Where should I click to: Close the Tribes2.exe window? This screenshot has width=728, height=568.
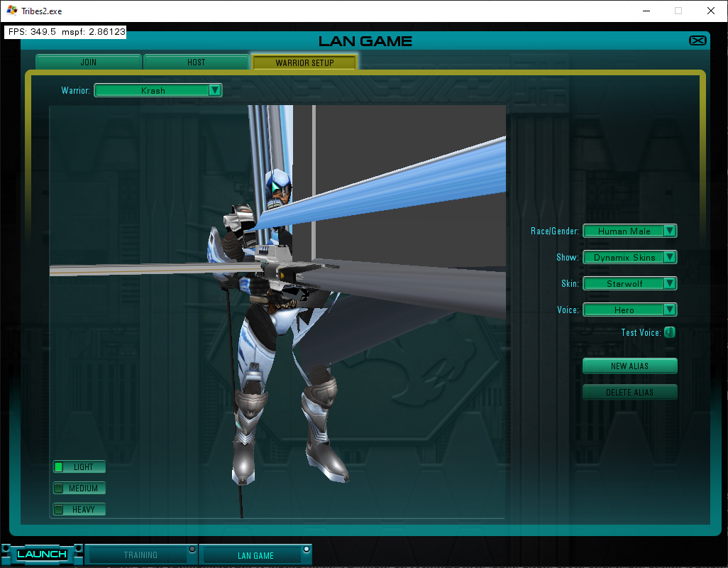pos(711,11)
